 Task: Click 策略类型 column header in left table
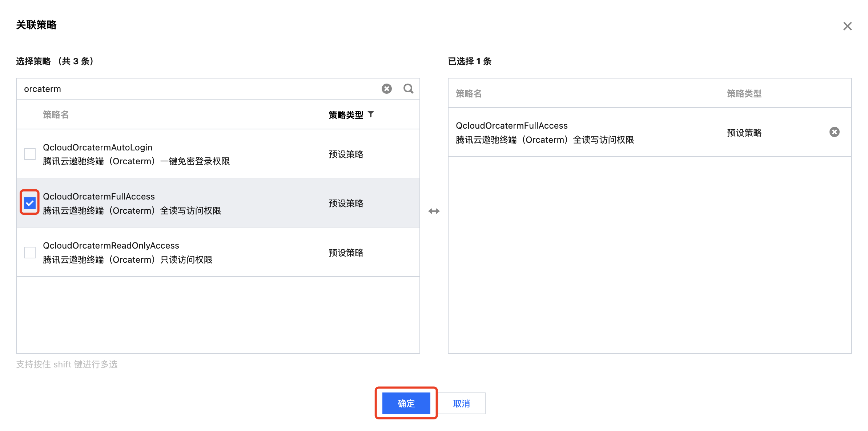[346, 115]
